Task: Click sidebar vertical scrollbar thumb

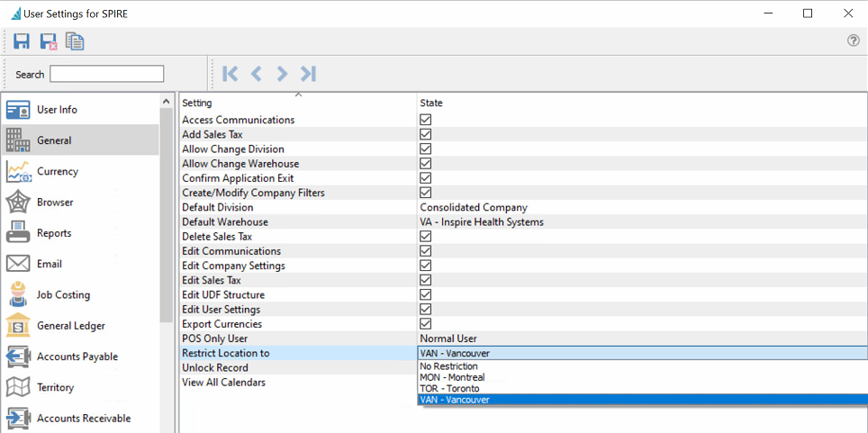Action: click(x=166, y=215)
